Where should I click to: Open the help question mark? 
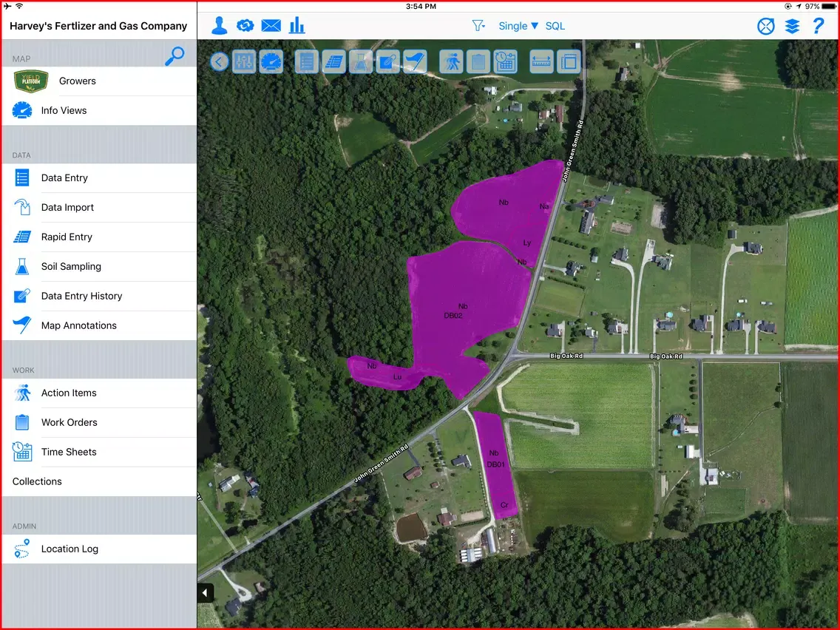pyautogui.click(x=818, y=26)
